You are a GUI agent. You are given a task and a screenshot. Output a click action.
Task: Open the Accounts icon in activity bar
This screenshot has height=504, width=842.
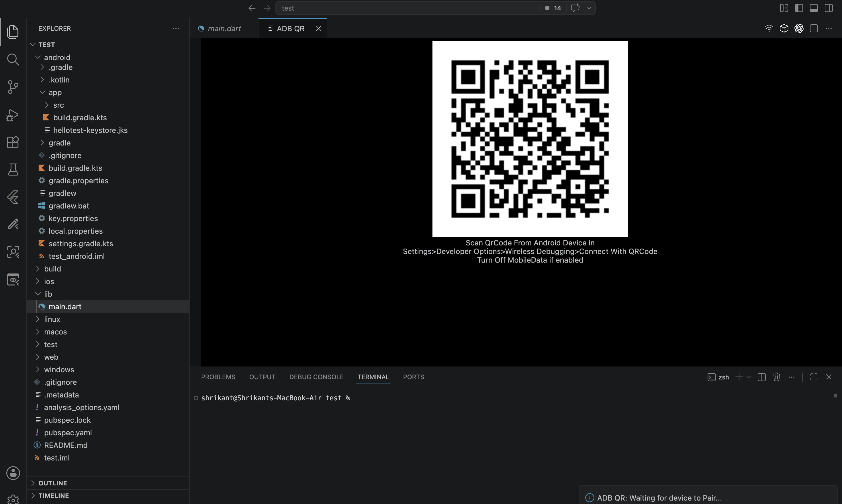point(13,473)
